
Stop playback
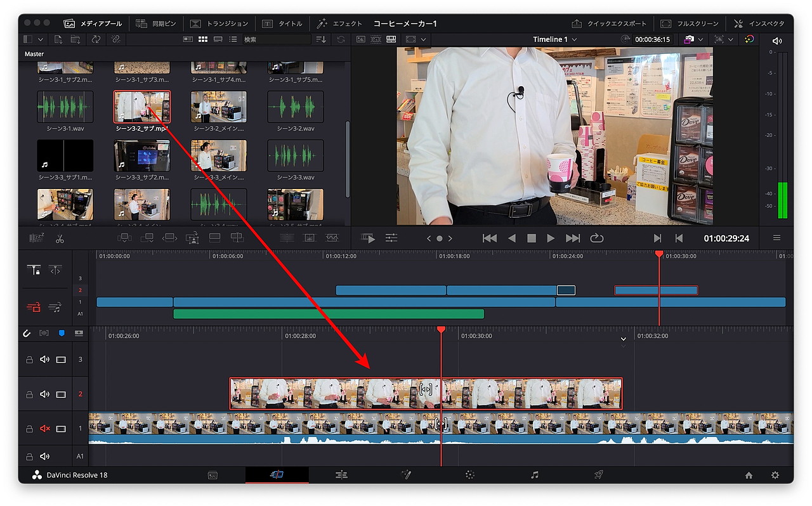pyautogui.click(x=532, y=238)
